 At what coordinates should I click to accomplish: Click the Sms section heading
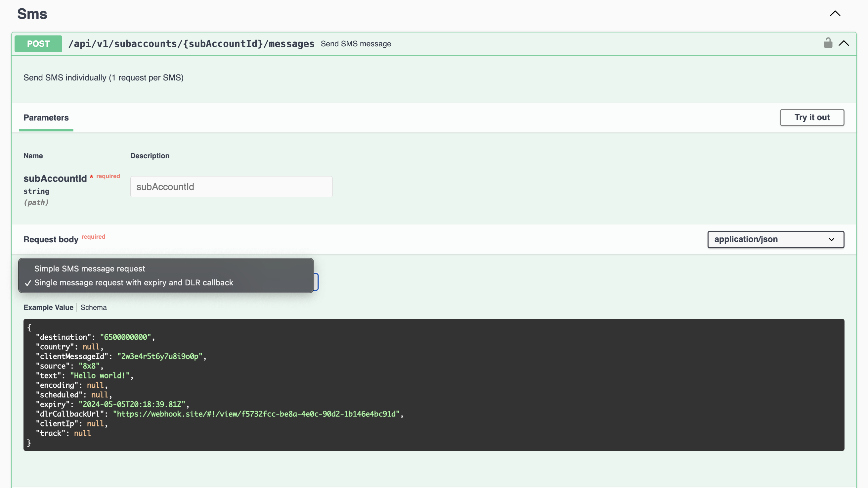pyautogui.click(x=32, y=14)
